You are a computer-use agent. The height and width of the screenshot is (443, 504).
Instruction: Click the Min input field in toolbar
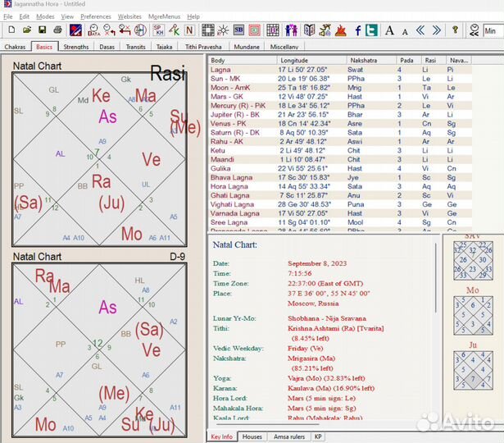pos(493,30)
